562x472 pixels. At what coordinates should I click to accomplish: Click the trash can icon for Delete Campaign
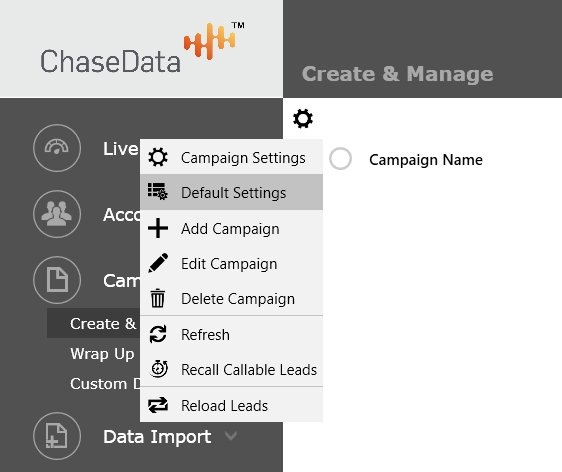click(x=158, y=298)
